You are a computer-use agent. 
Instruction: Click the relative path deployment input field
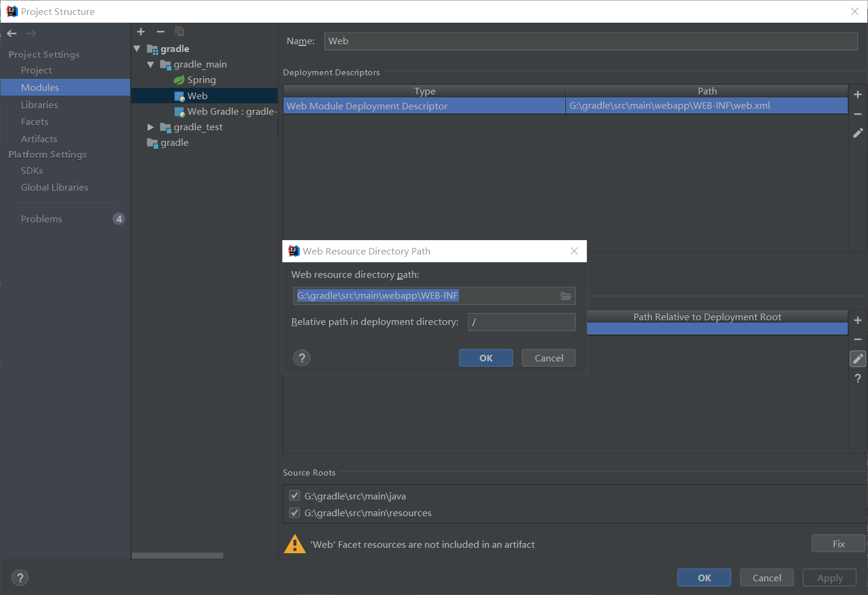(x=521, y=322)
